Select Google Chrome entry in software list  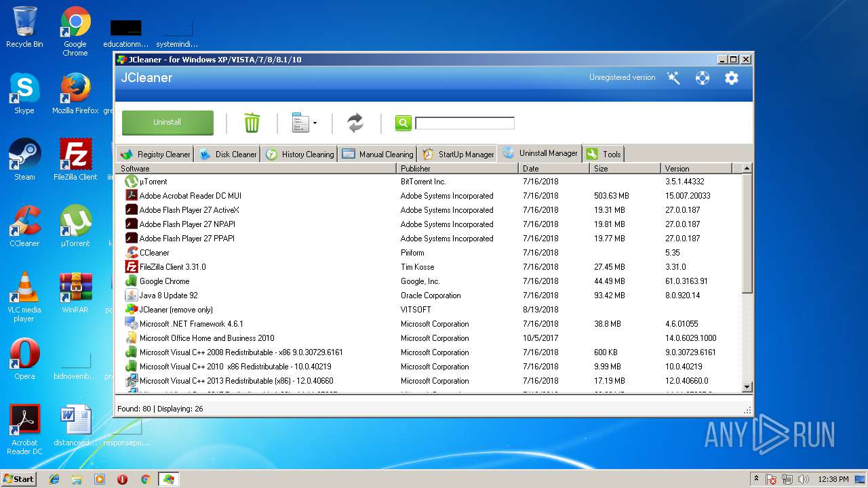coord(429,281)
